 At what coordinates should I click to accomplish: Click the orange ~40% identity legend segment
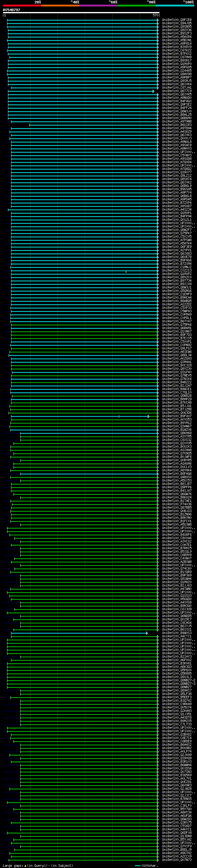[60, 6]
